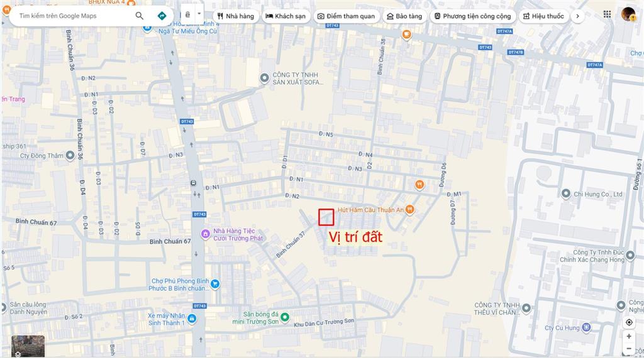The height and width of the screenshot is (358, 644).
Task: Filter by Nhà hàng category
Action: 236,16
